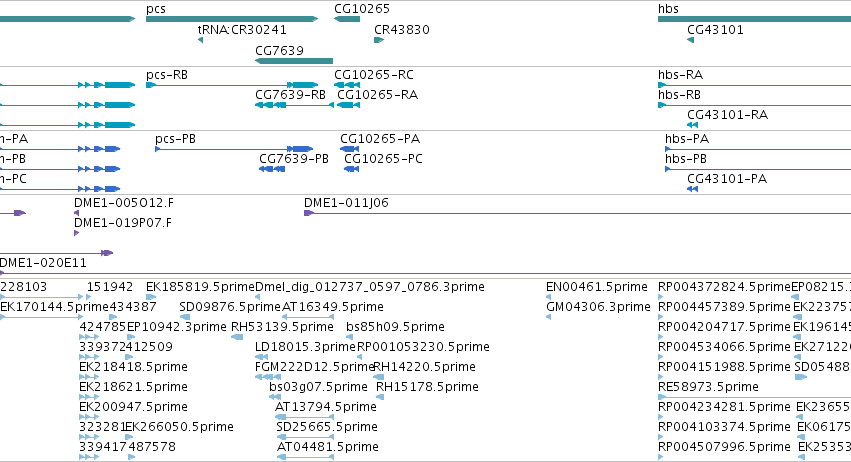The image size is (851, 462).
Task: Click the CG7639 gene bar
Action: coord(294,61)
